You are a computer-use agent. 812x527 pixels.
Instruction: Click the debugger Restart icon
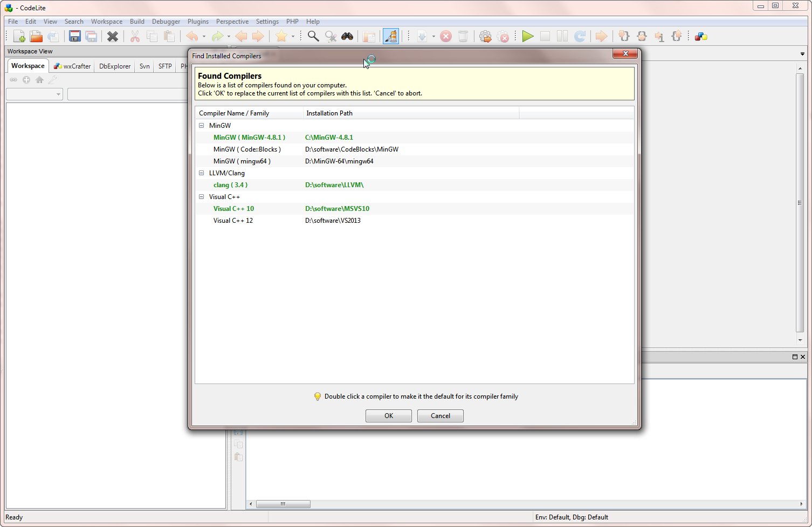tap(580, 36)
